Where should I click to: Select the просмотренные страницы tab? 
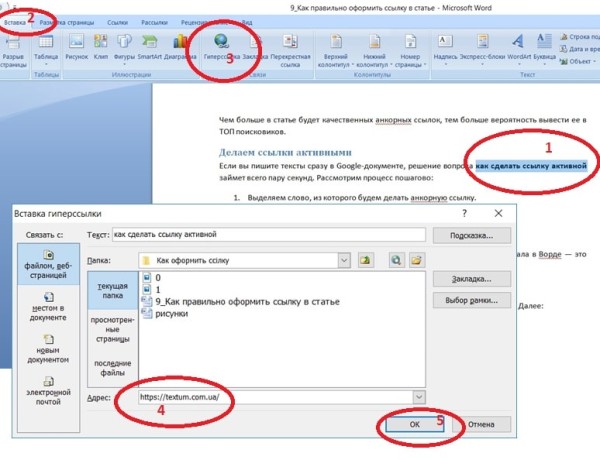[x=112, y=330]
